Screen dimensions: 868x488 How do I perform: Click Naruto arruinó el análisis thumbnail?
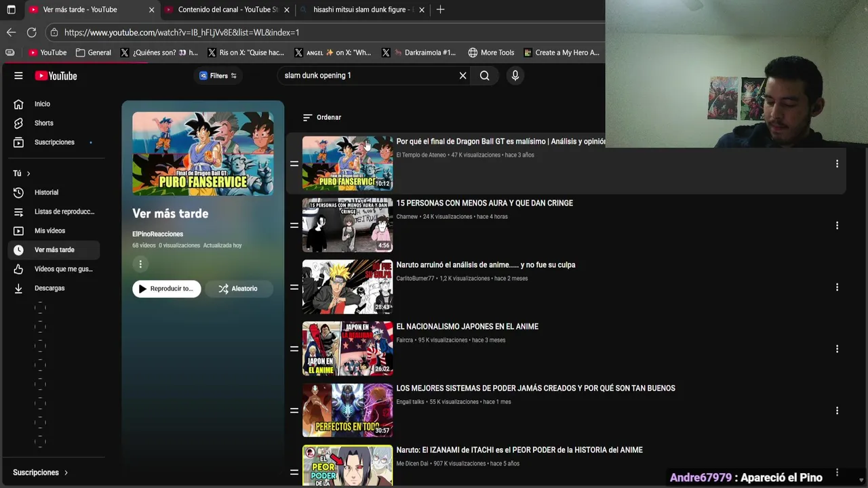pyautogui.click(x=347, y=287)
